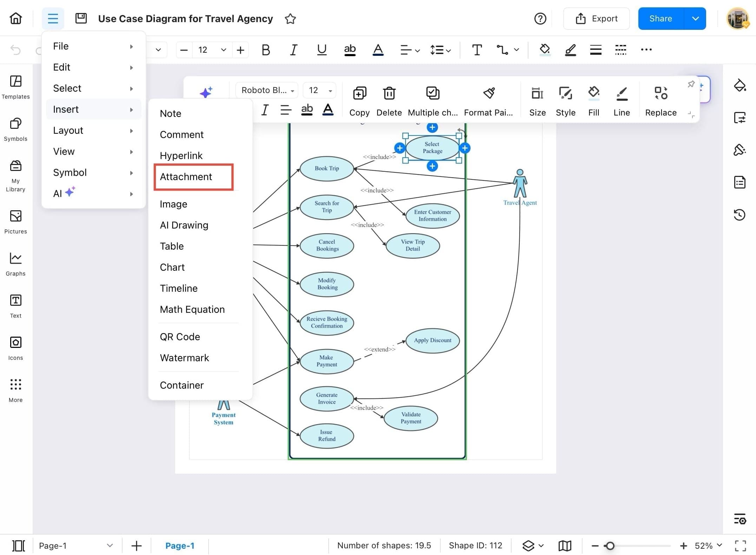Add a new page with the plus button
756x555 pixels.
coord(136,546)
